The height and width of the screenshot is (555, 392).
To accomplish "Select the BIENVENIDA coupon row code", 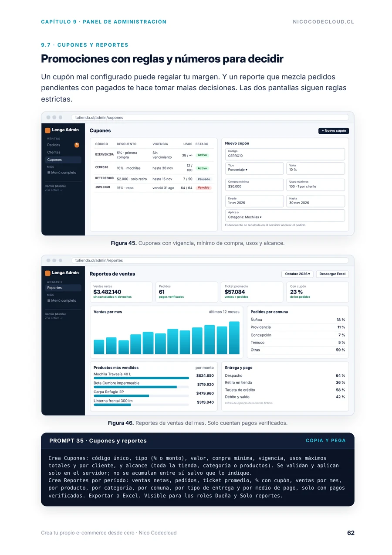I will (105, 154).
